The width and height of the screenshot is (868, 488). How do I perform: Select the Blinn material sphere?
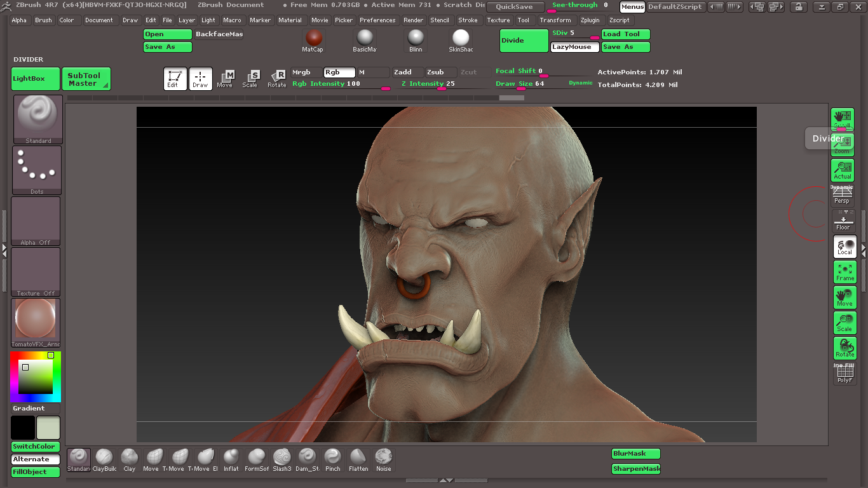416,41
